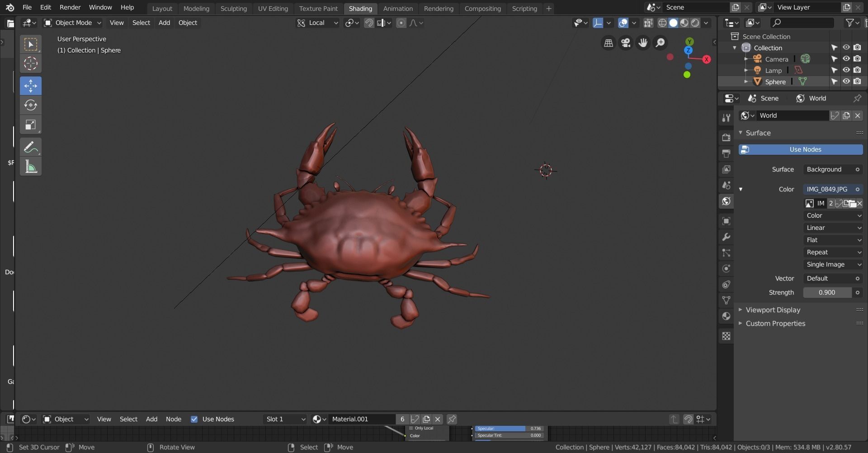Switch to the UV Editing workspace tab
This screenshot has width=868, height=453.
click(273, 9)
